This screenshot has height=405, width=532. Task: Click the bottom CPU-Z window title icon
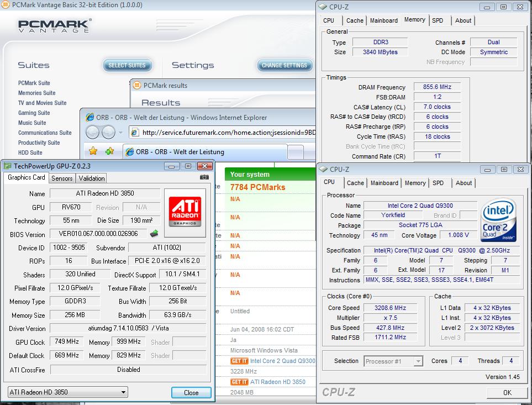(323, 169)
